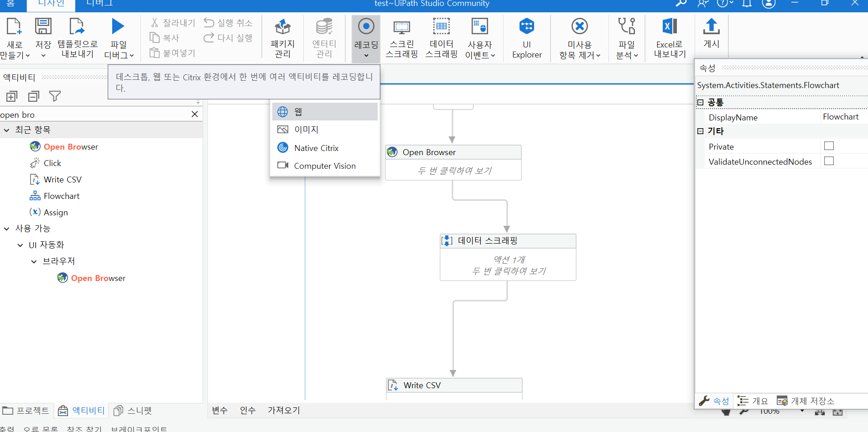
Task: Click 복사 (Copy) in ribbon
Action: [x=165, y=38]
